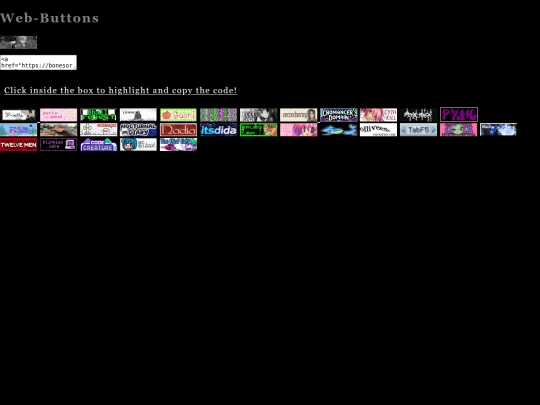The width and height of the screenshot is (540, 405).
Task: Open the dark blue starry web button
Action: click(x=498, y=130)
